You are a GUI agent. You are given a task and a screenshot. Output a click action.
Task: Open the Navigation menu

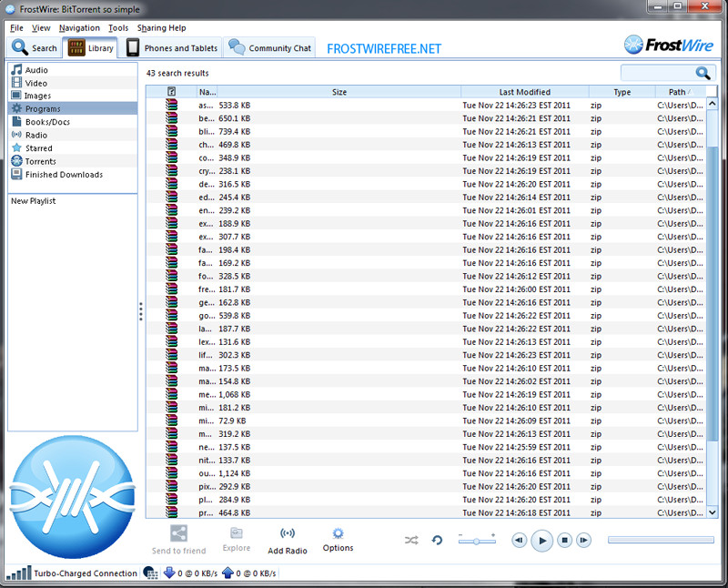point(79,28)
